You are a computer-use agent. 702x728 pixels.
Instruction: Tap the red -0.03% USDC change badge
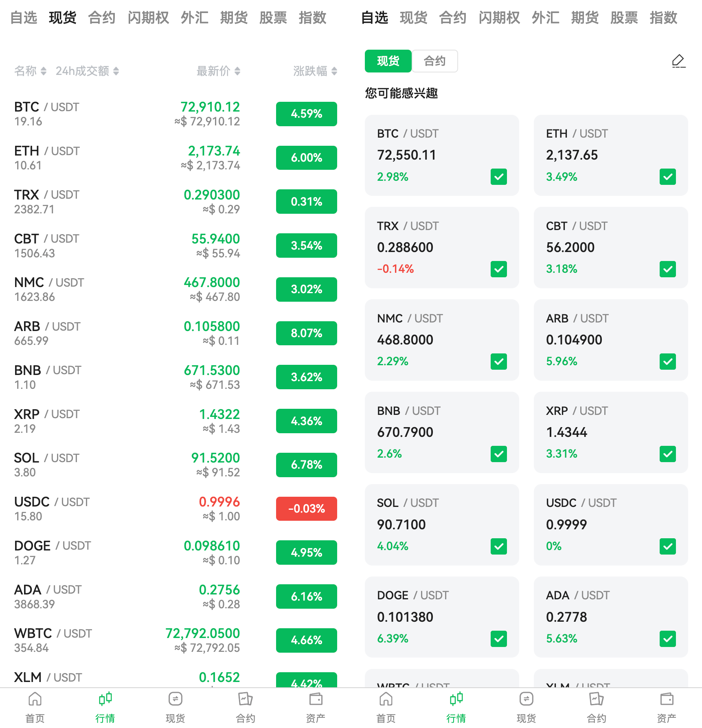coord(306,509)
